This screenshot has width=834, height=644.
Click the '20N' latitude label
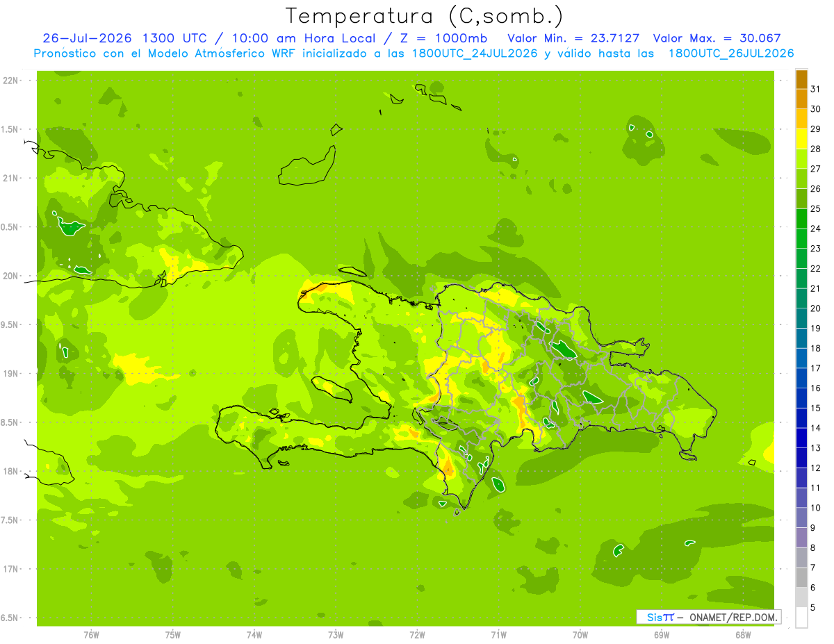pyautogui.click(x=11, y=276)
